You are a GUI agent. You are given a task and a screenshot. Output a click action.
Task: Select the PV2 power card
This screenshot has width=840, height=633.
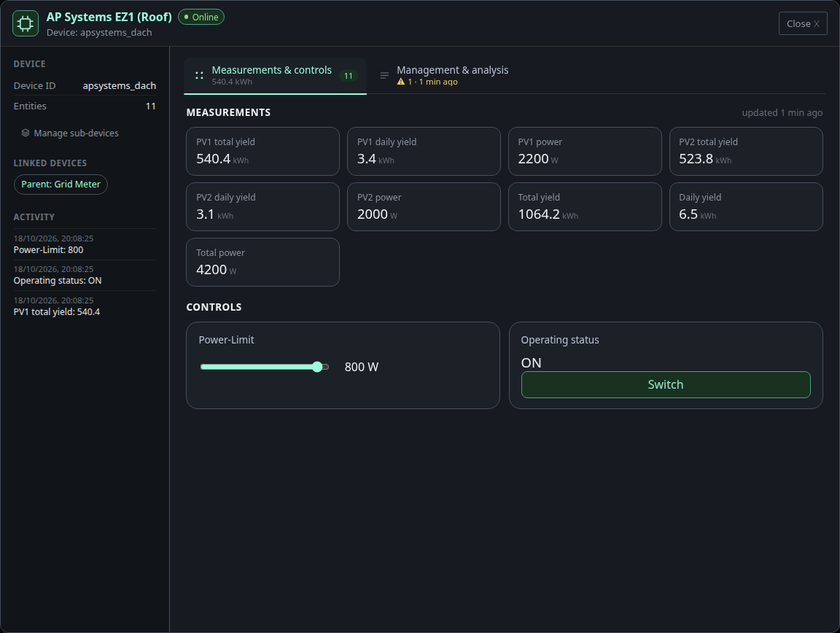coord(424,207)
